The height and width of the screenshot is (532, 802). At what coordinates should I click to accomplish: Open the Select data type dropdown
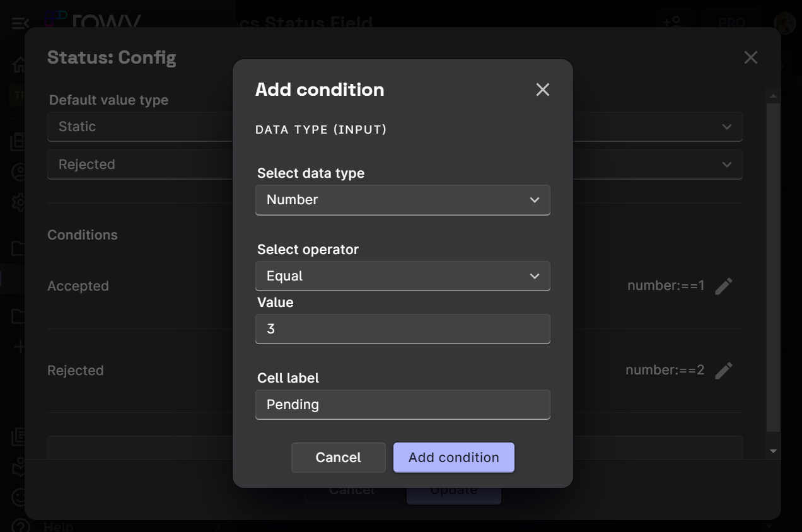point(402,200)
